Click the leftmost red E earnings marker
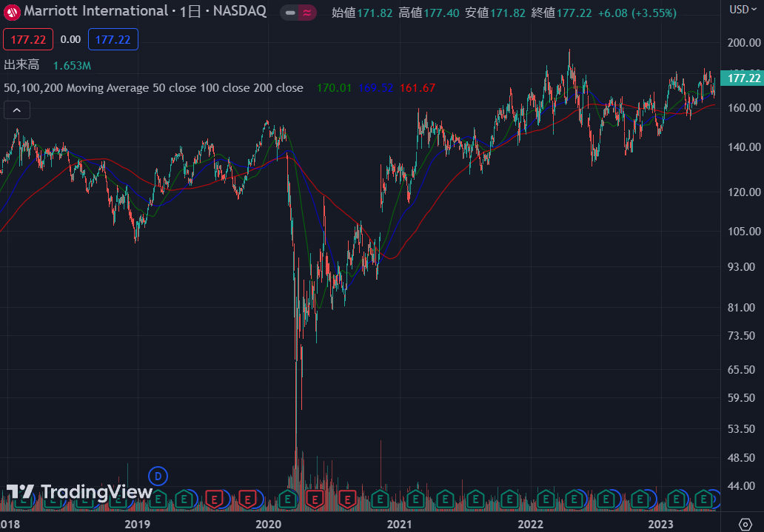The image size is (764, 532). 215,499
